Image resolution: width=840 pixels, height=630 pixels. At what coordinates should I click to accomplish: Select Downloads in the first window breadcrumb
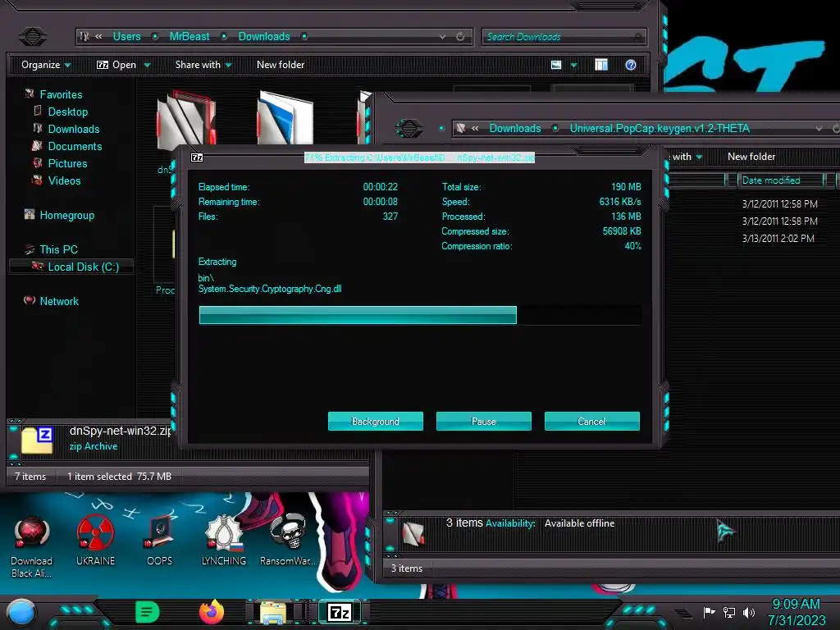click(x=263, y=36)
